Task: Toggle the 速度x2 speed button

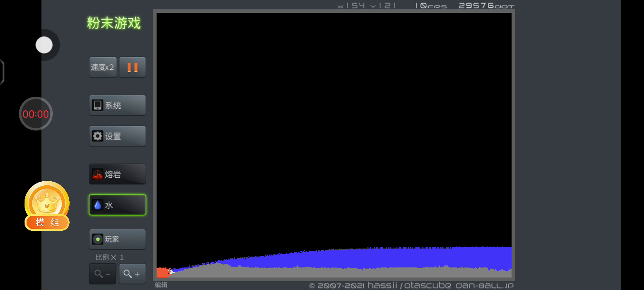Action: click(103, 67)
